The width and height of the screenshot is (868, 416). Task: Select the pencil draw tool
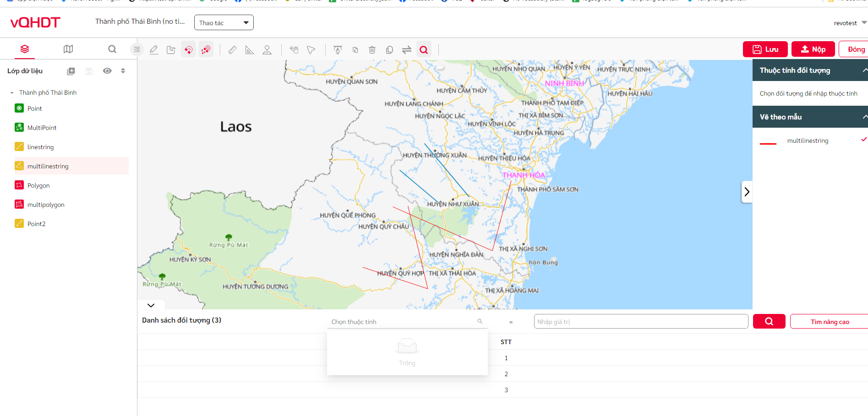coord(154,50)
